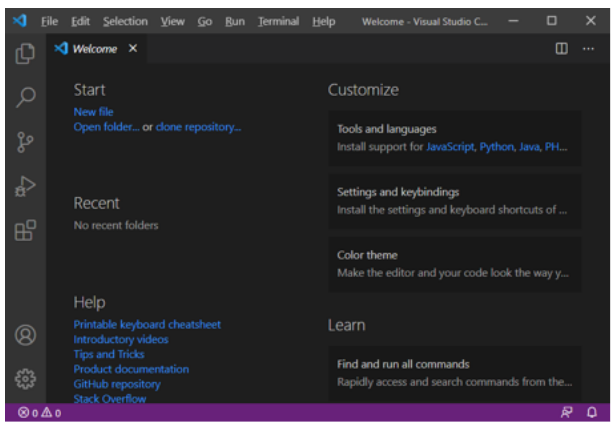Open Product documentation link
This screenshot has height=432, width=615.
[x=131, y=369]
